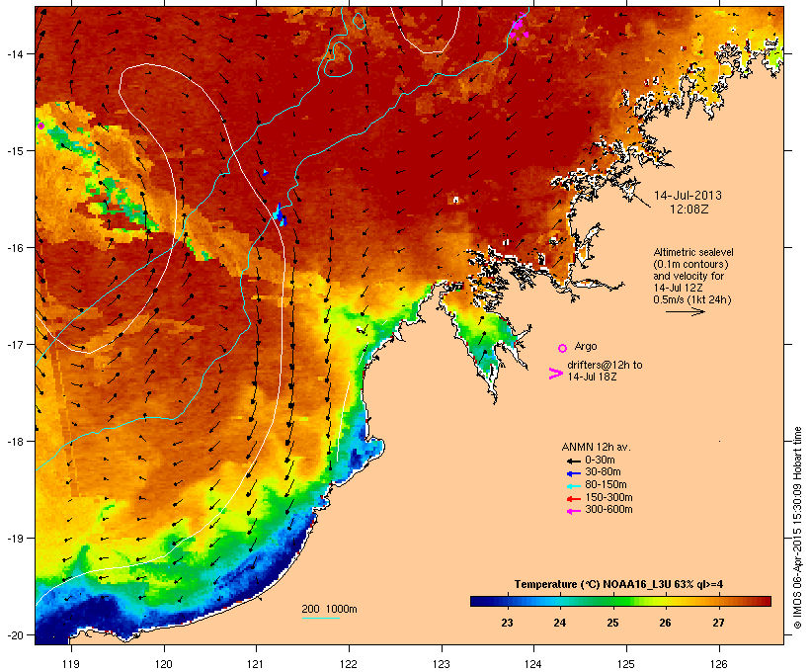Click the '150-300m' depth label
Image resolution: width=810 pixels, height=672 pixels.
(608, 497)
